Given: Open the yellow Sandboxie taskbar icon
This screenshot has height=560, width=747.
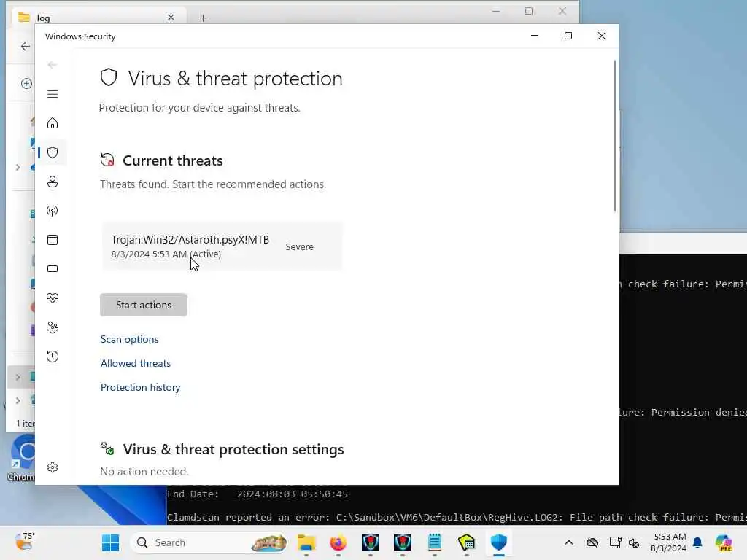Looking at the screenshot, I should [466, 542].
